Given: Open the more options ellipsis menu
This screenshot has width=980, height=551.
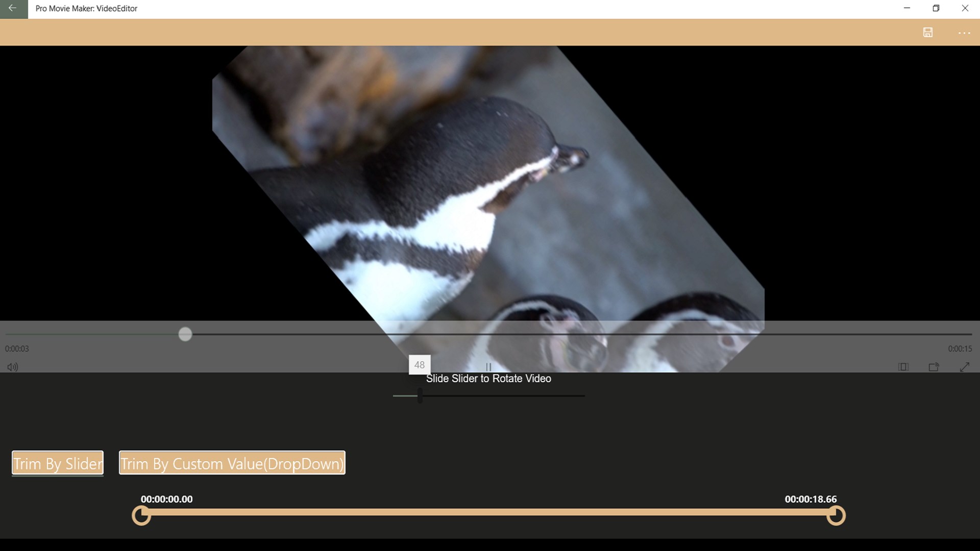Looking at the screenshot, I should [x=964, y=33].
